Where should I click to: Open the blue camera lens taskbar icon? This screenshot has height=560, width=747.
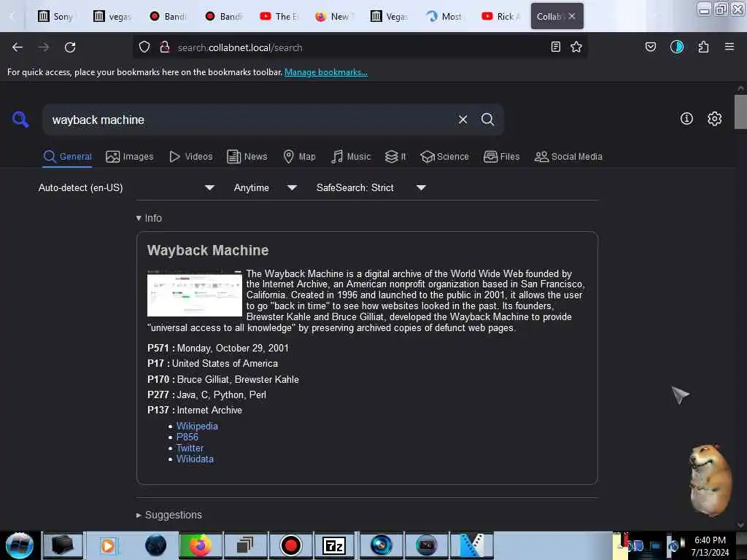click(x=381, y=545)
